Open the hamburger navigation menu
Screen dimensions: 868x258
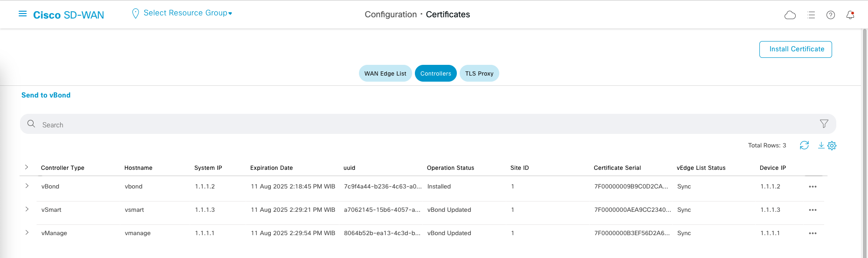[x=22, y=14]
